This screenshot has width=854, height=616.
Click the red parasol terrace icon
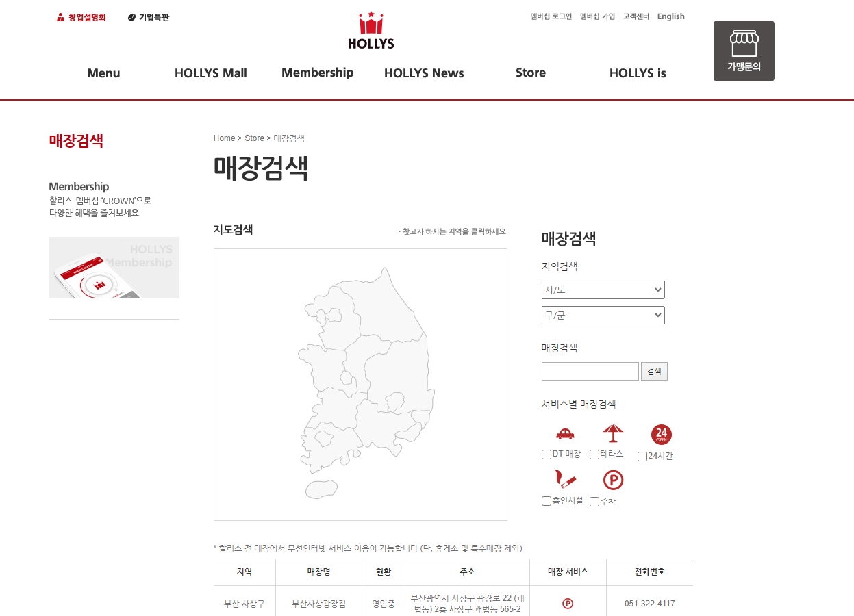[613, 434]
